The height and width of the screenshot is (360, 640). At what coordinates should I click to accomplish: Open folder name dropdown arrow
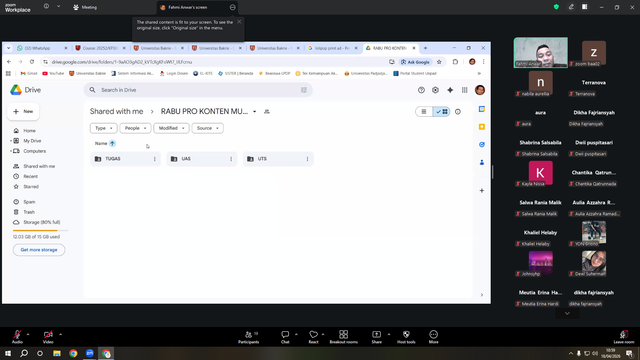(254, 111)
